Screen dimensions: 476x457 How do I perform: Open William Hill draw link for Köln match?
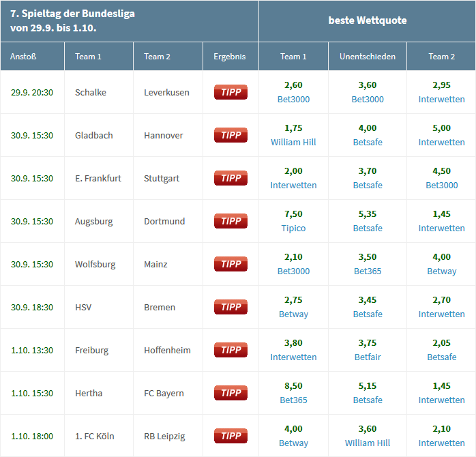368,443
